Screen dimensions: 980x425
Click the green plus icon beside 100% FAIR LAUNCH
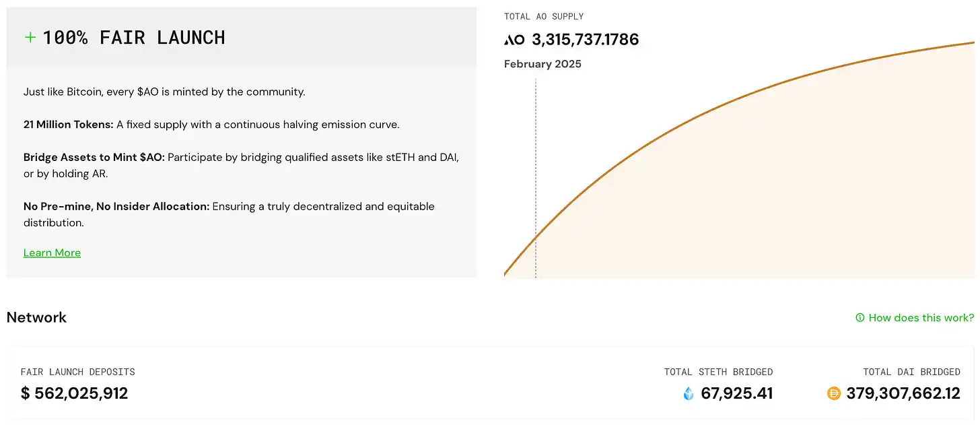tap(30, 37)
